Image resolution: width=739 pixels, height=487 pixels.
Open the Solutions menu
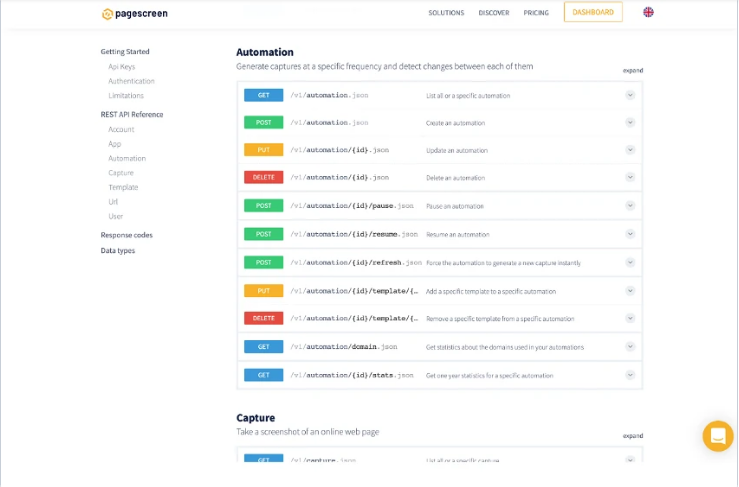coord(446,13)
